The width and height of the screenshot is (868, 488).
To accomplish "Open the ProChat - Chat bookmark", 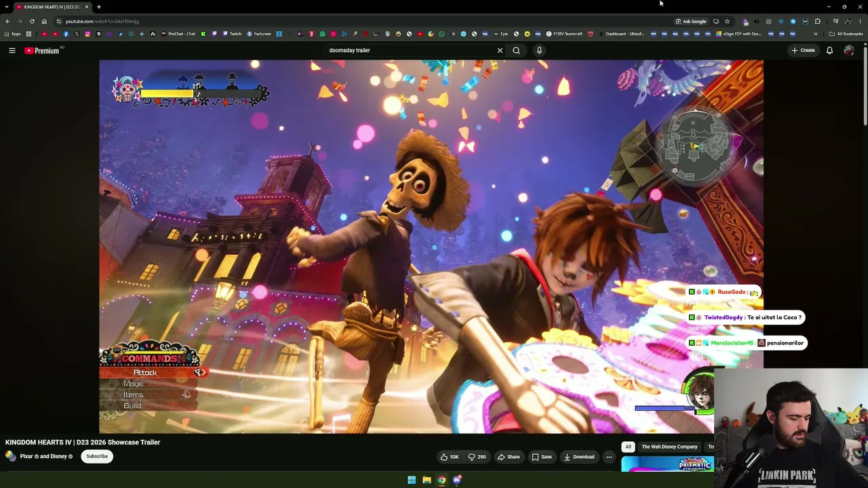I will coord(178,34).
